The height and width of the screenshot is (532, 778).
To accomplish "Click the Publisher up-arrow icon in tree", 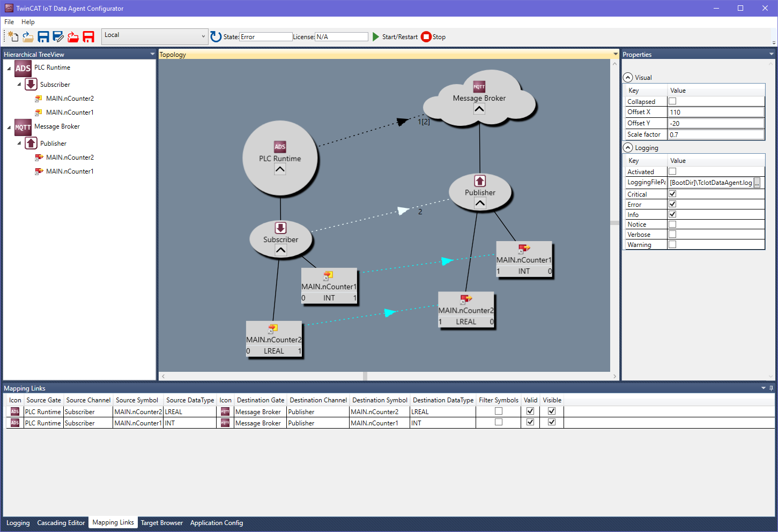I will pos(31,143).
